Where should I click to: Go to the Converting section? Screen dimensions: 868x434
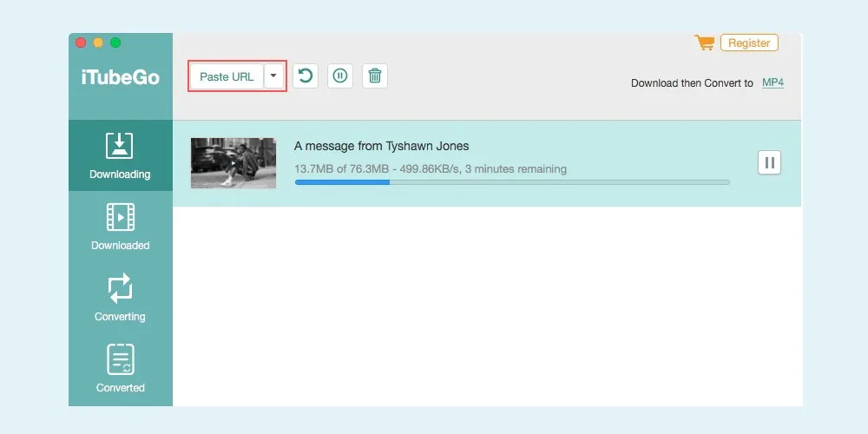click(x=120, y=299)
